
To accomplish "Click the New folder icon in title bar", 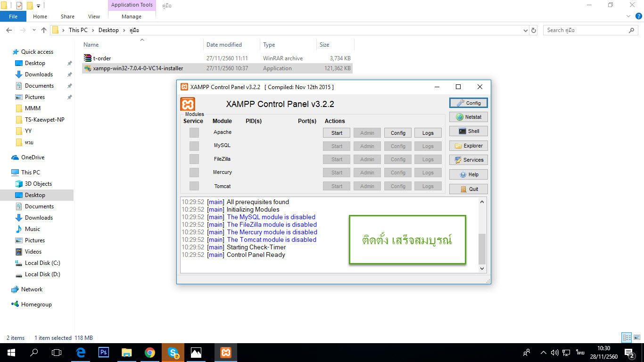I will (x=30, y=6).
